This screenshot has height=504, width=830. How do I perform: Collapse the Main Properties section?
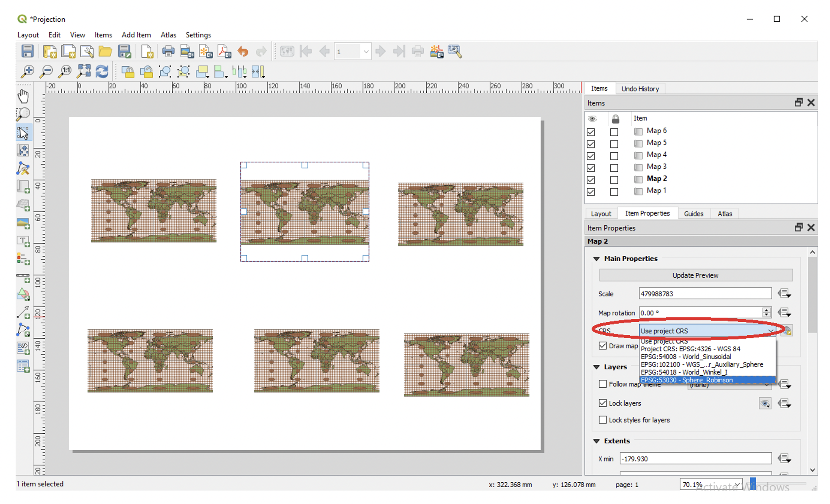pos(597,259)
